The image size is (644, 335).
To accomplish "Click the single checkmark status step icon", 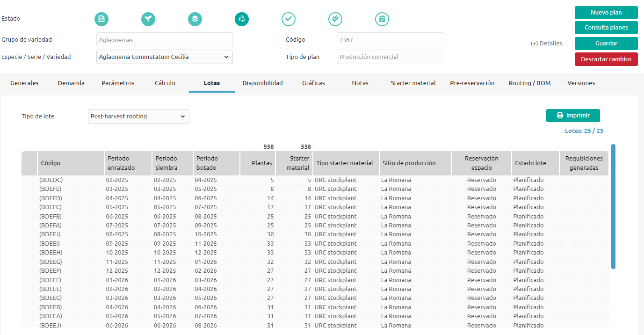I will 289,19.
